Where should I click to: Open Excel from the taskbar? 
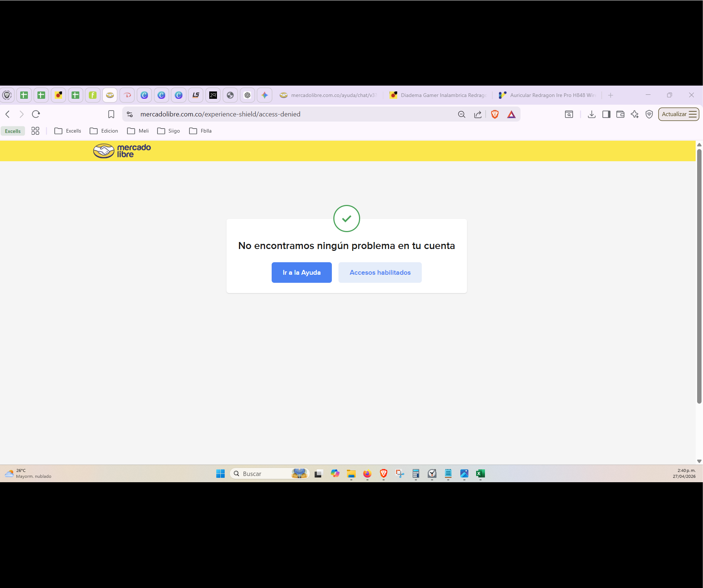(481, 474)
